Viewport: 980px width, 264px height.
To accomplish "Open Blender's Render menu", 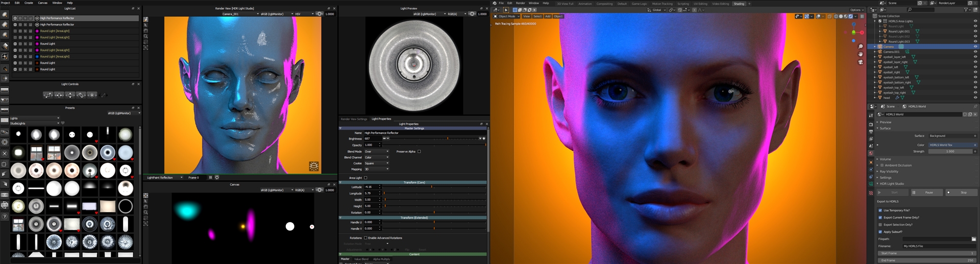I will 520,3.
